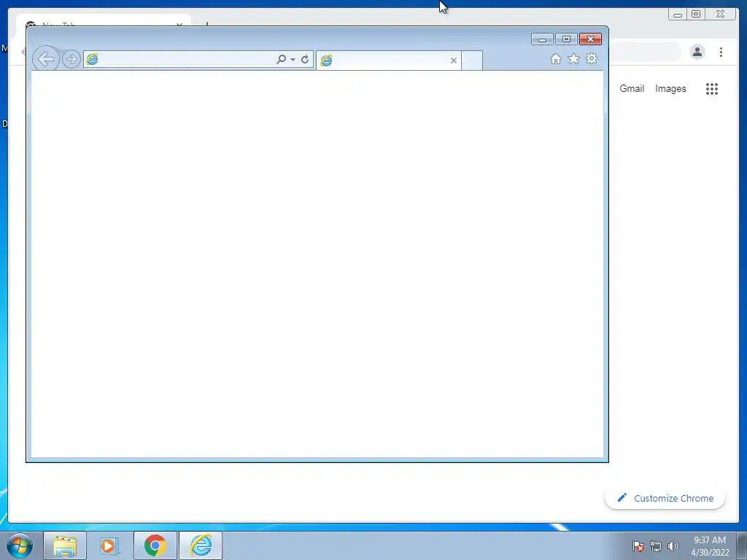Close the Internet Explorer window
Viewport: 747px width, 560px height.
(x=590, y=39)
